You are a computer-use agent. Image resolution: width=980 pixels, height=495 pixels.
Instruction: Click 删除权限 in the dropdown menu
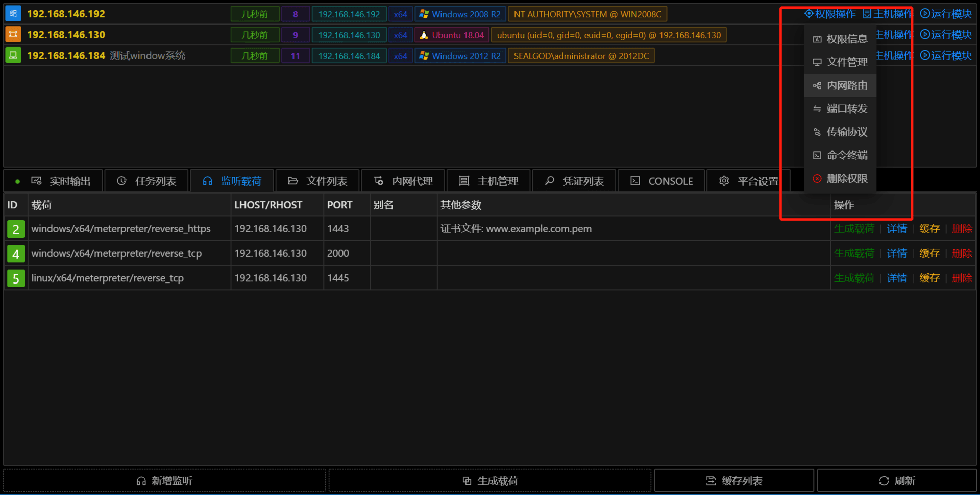click(840, 178)
